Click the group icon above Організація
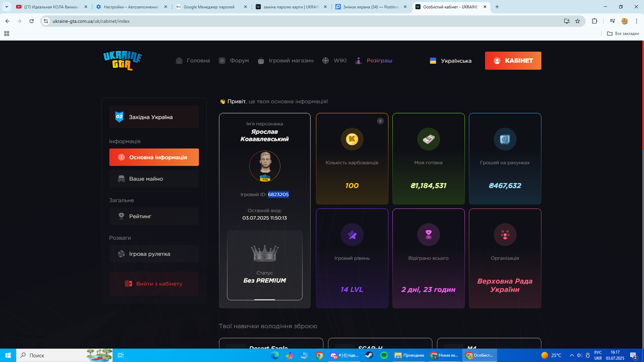 click(x=505, y=235)
